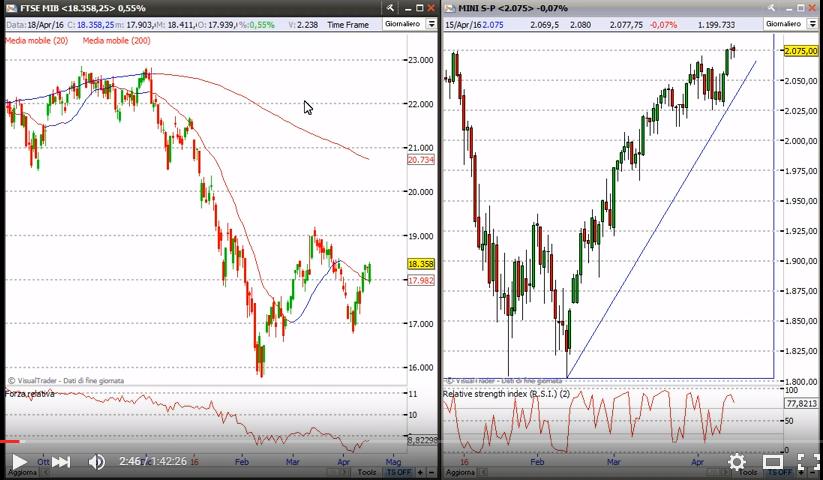Click the 8,82298 Forza relativa value label
The image size is (823, 480).
coord(422,441)
